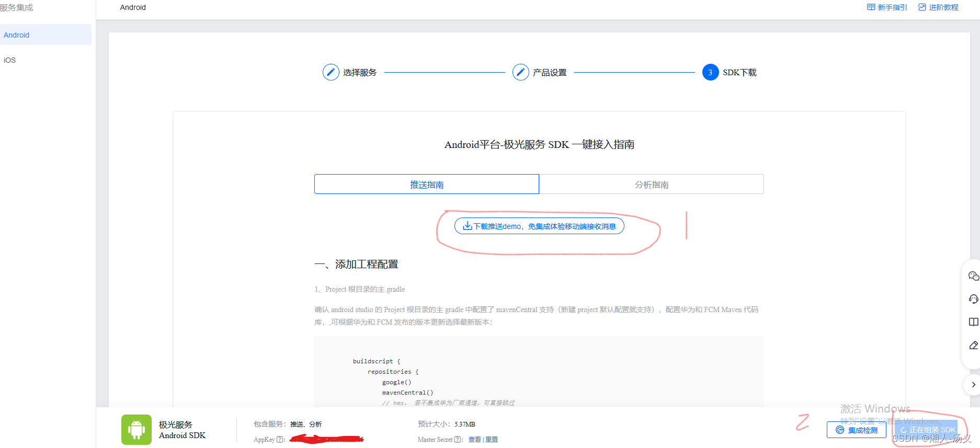Click the 选择服务 step label
The width and height of the screenshot is (980, 448).
360,73
